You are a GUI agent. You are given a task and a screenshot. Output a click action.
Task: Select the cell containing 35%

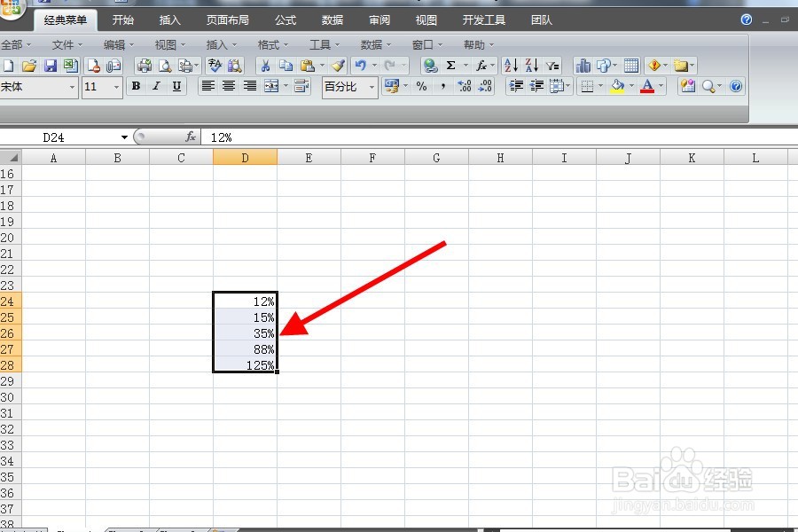pos(245,333)
